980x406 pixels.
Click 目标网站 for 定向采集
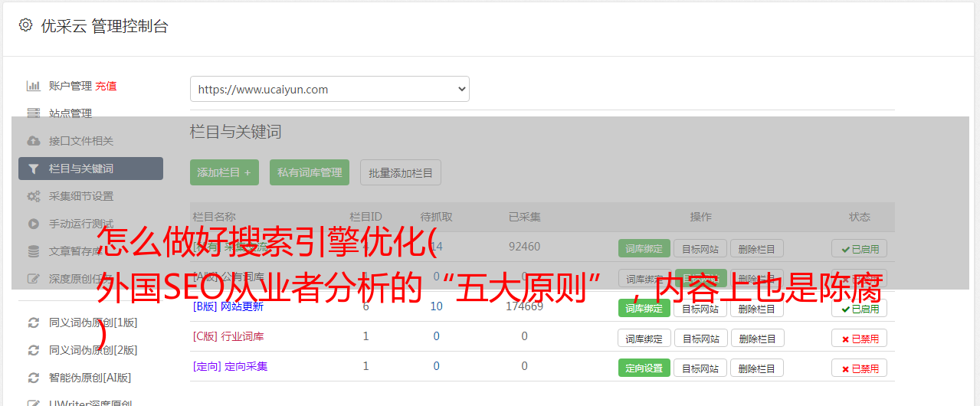(701, 368)
